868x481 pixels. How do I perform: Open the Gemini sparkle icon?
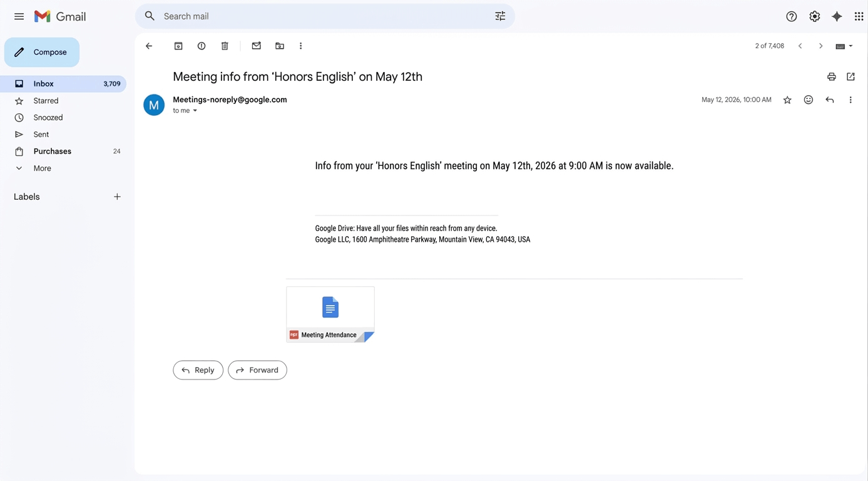(837, 16)
